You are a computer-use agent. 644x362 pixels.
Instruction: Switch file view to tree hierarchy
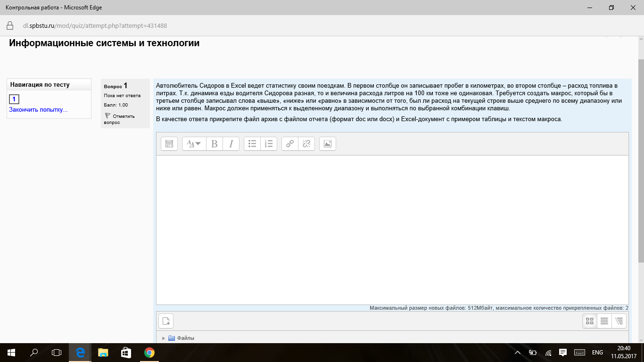(x=619, y=321)
